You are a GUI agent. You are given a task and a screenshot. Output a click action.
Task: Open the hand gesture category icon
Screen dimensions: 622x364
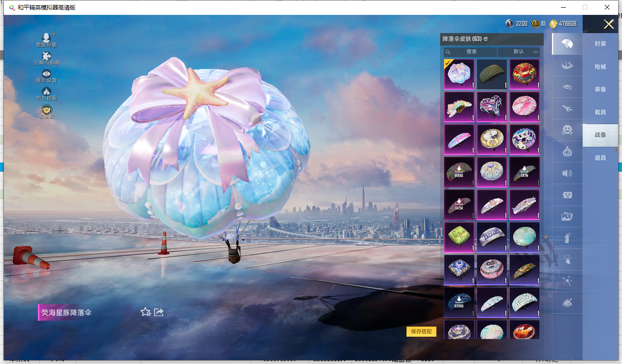567,259
